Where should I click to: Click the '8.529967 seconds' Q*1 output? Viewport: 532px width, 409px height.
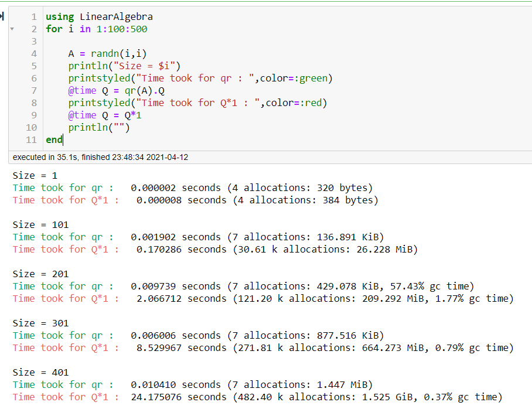coord(182,348)
